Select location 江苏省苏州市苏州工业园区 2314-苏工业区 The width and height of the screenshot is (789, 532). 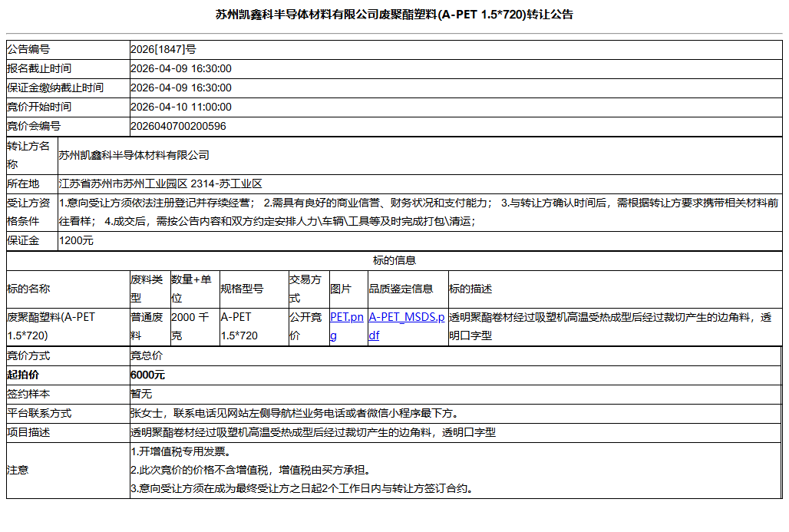point(160,183)
